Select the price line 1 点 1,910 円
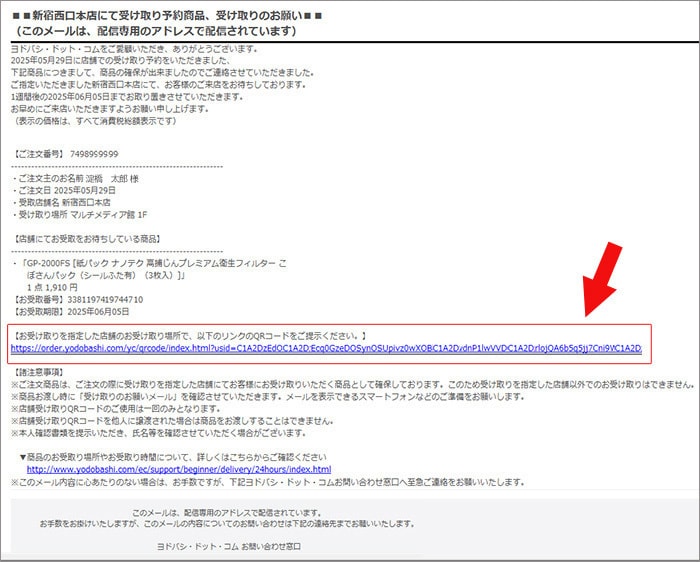700x562 pixels. click(52, 287)
